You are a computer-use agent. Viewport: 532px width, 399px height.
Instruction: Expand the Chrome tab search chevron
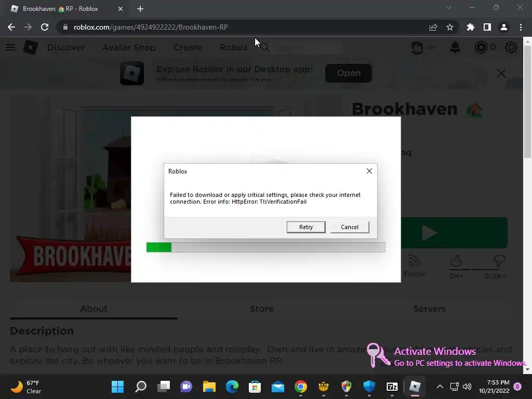448,7
